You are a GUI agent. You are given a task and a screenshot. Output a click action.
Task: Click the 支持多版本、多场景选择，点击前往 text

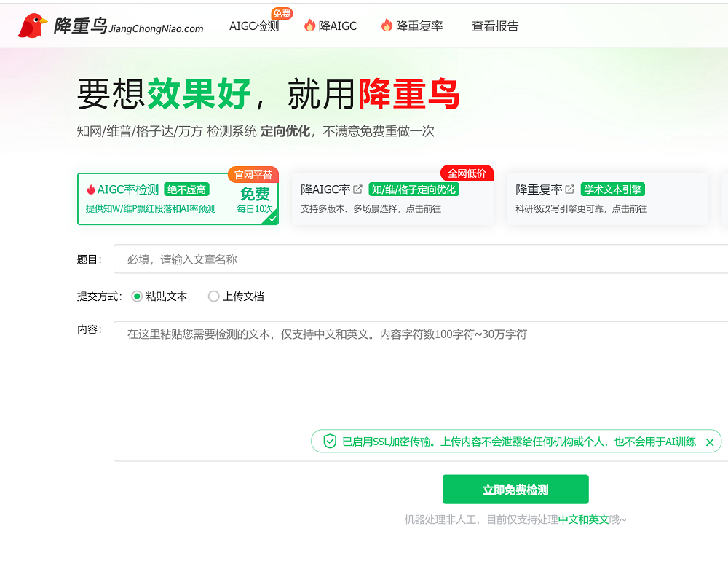(371, 208)
